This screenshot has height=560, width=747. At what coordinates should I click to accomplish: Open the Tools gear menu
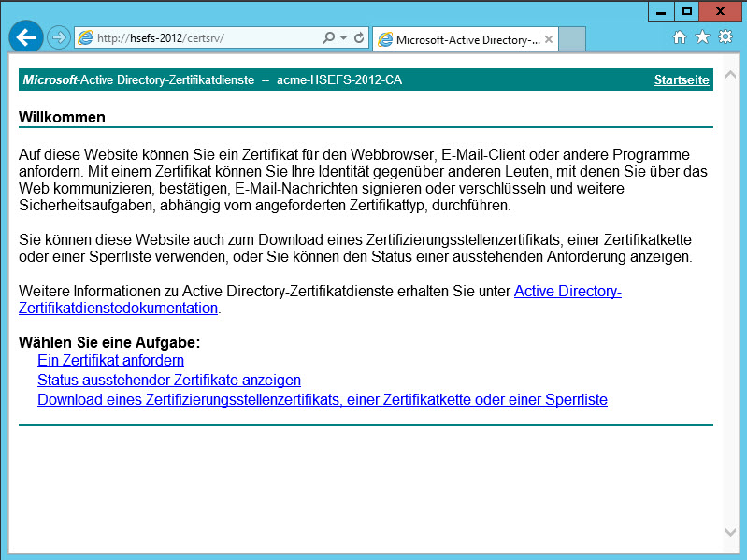pos(725,36)
